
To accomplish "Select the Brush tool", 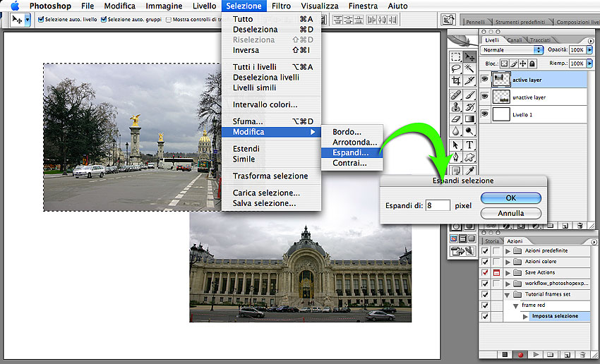I will (x=469, y=95).
